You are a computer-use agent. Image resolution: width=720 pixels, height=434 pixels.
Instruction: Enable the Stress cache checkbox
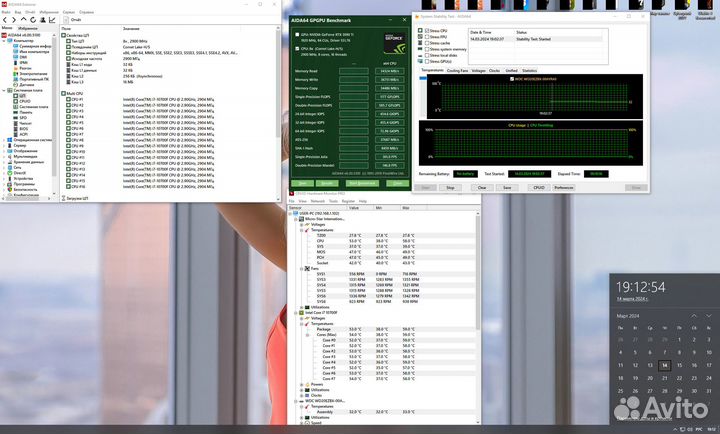(427, 43)
